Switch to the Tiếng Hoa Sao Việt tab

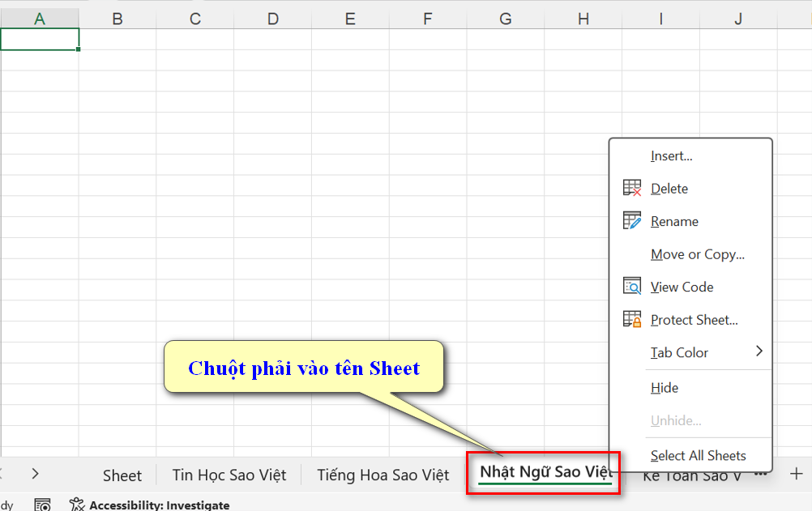tap(382, 475)
